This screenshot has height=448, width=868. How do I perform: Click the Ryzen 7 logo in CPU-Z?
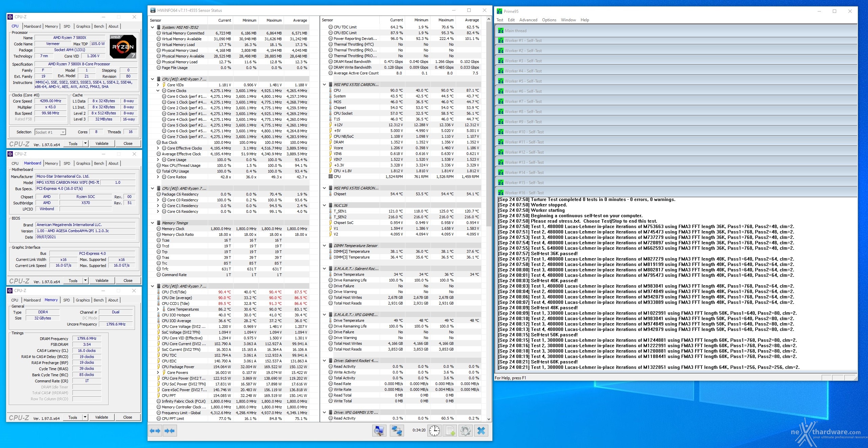123,46
